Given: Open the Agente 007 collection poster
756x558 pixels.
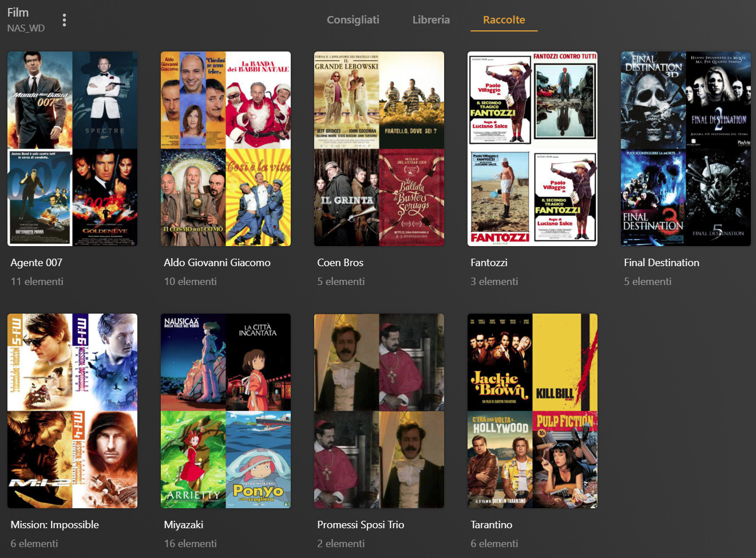Looking at the screenshot, I should point(72,149).
